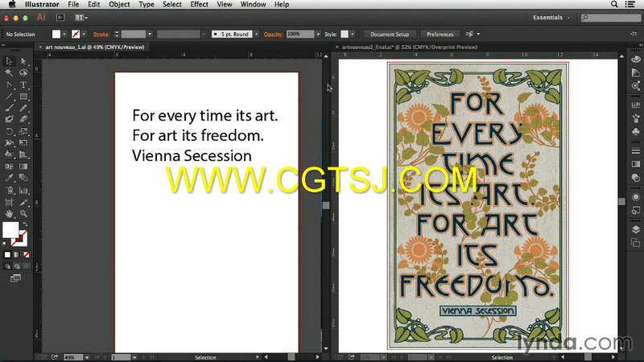The width and height of the screenshot is (644, 362).
Task: Enable Draw Normal mode
Action: pos(7,266)
